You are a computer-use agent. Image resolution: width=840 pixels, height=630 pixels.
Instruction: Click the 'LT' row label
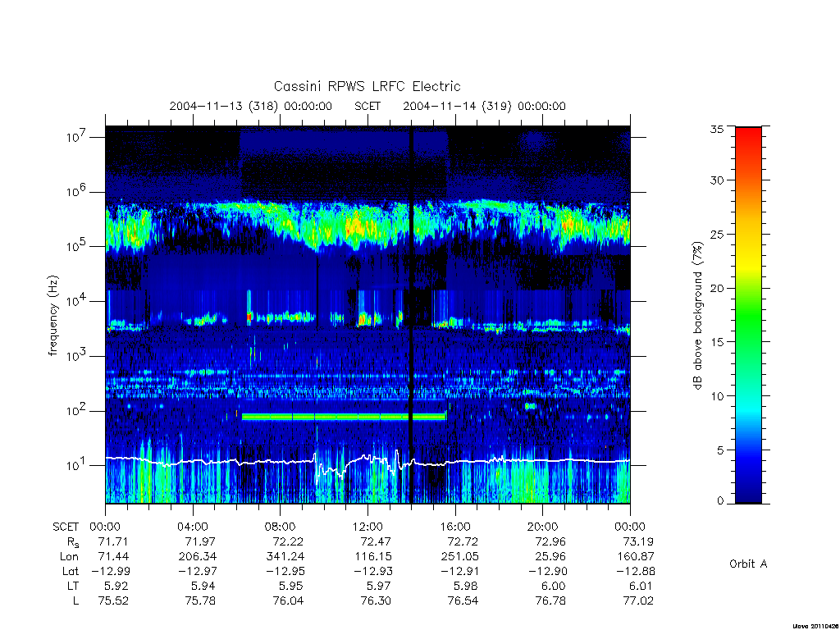[x=73, y=586]
